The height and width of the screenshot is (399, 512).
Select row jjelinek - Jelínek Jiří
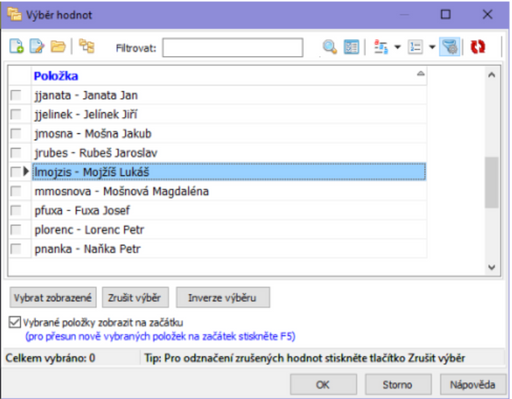(x=229, y=114)
